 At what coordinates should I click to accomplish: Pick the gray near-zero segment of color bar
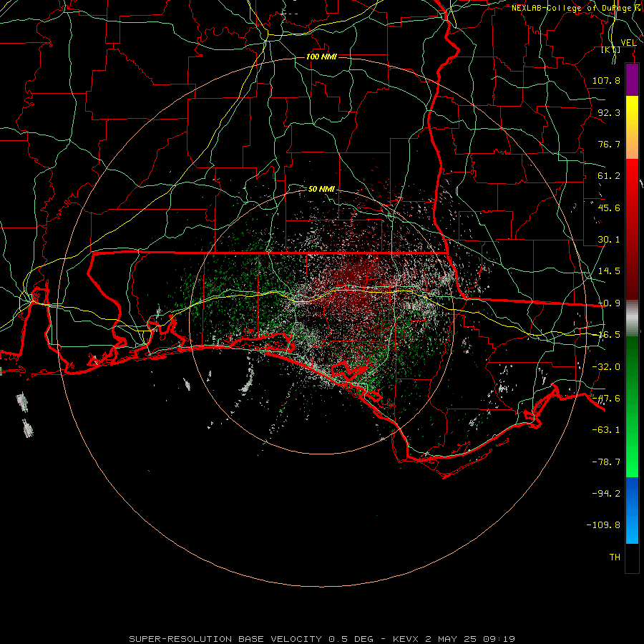[632, 318]
